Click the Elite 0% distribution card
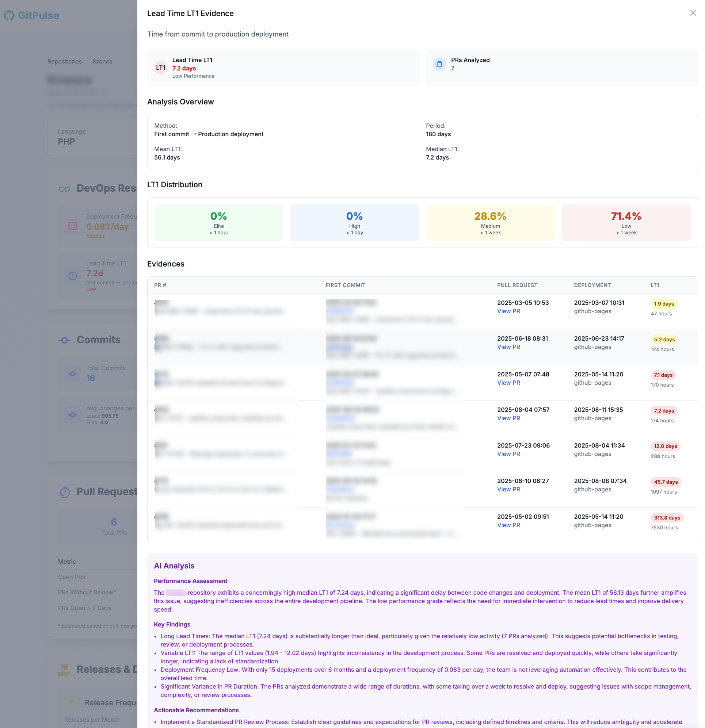Image resolution: width=705 pixels, height=728 pixels. pos(218,222)
